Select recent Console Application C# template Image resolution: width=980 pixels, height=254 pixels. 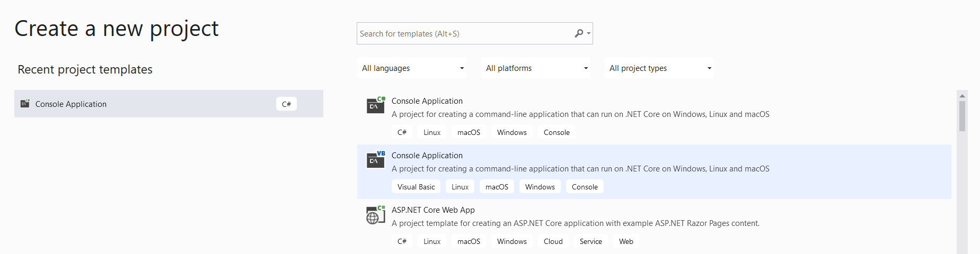[x=169, y=104]
